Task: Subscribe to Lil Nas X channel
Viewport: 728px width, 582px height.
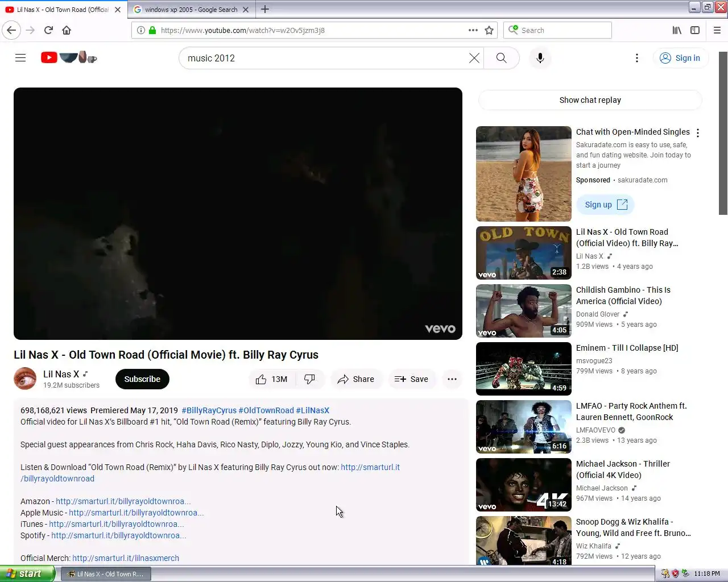Action: click(x=142, y=379)
